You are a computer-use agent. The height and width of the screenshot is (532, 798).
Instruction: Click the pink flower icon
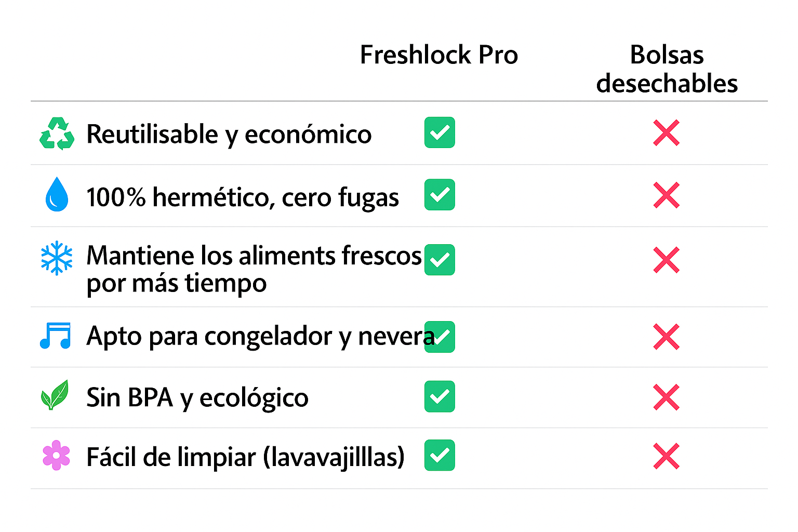pyautogui.click(x=56, y=456)
